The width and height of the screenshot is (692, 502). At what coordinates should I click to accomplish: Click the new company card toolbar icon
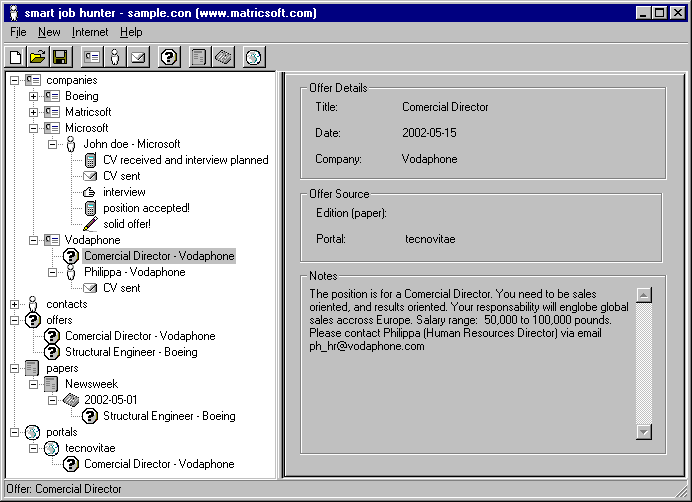pos(92,57)
